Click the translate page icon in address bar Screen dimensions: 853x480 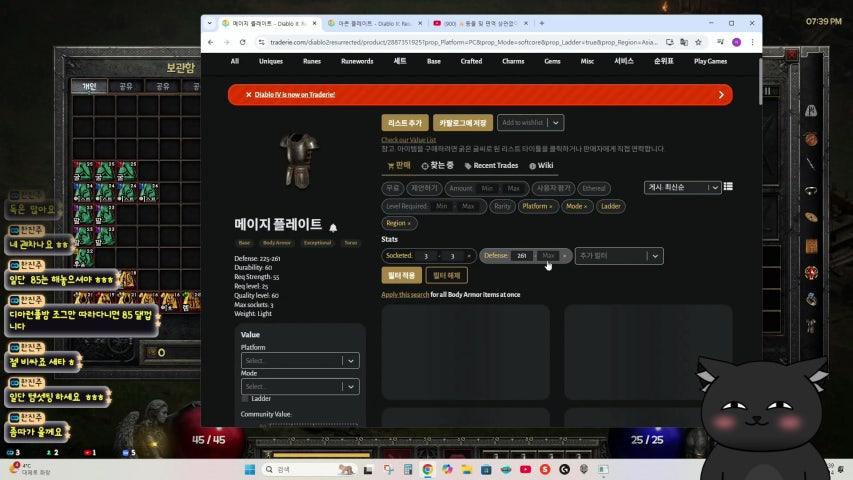coord(684,42)
